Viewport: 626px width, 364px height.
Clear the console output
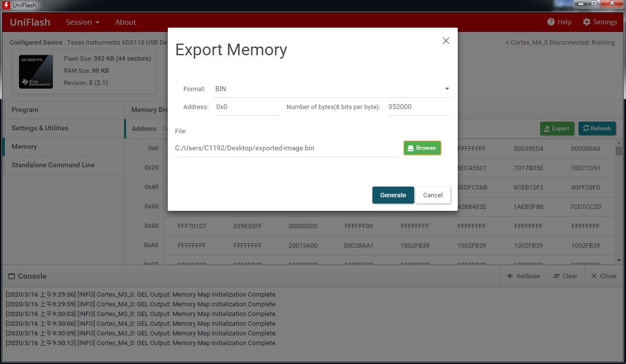tap(565, 276)
